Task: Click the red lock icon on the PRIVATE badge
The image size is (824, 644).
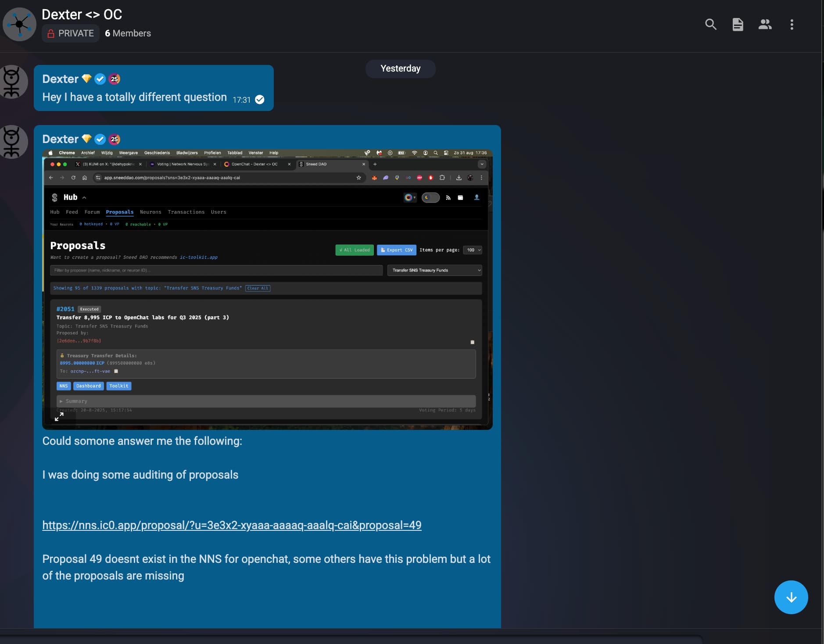Action: click(51, 33)
